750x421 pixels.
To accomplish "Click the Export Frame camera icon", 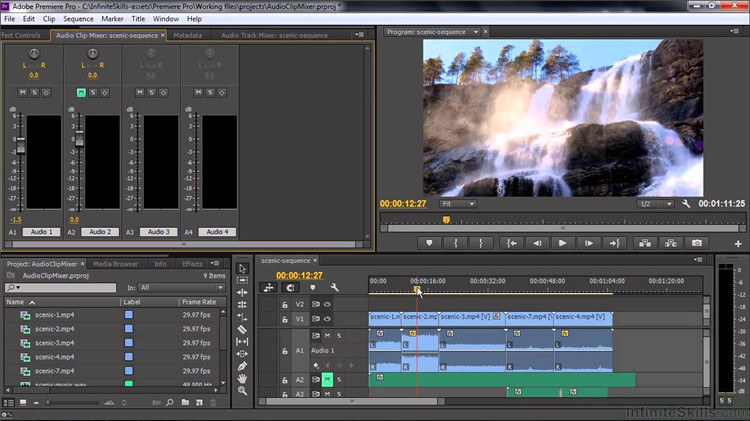I will coord(696,243).
